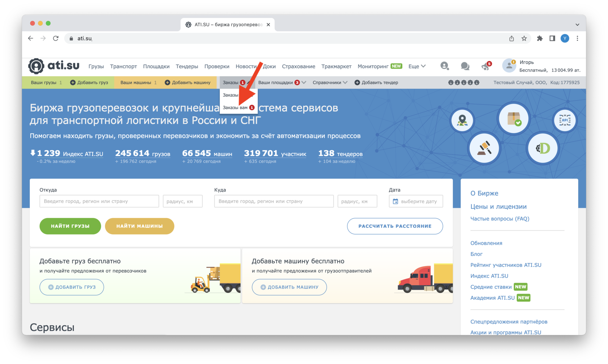This screenshot has height=364, width=608.
Task: Open Страхование in top navigation
Action: tap(299, 66)
